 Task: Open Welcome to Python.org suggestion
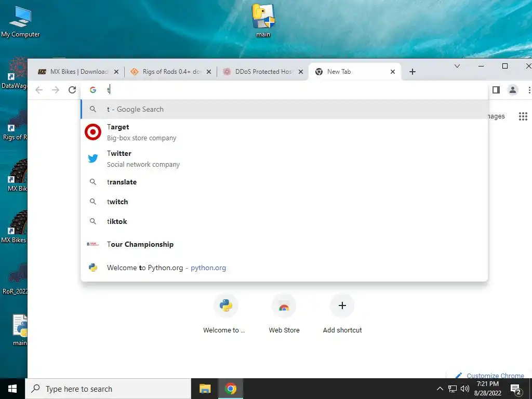[x=284, y=268]
